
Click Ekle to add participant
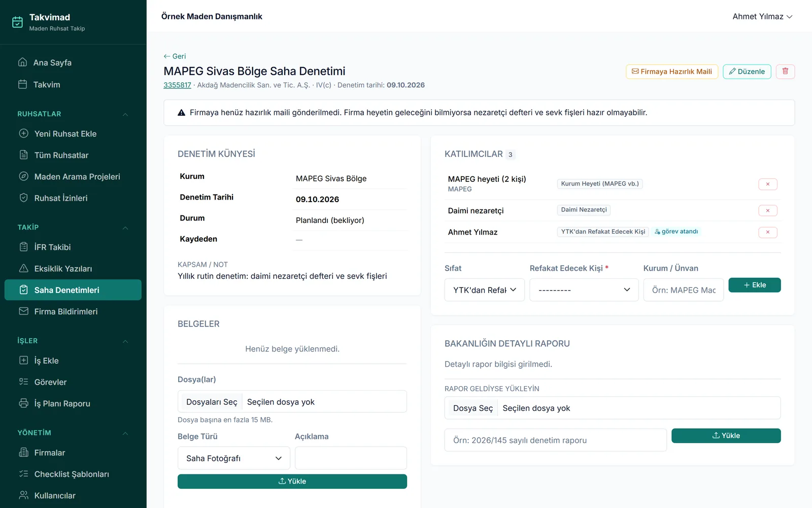click(755, 285)
